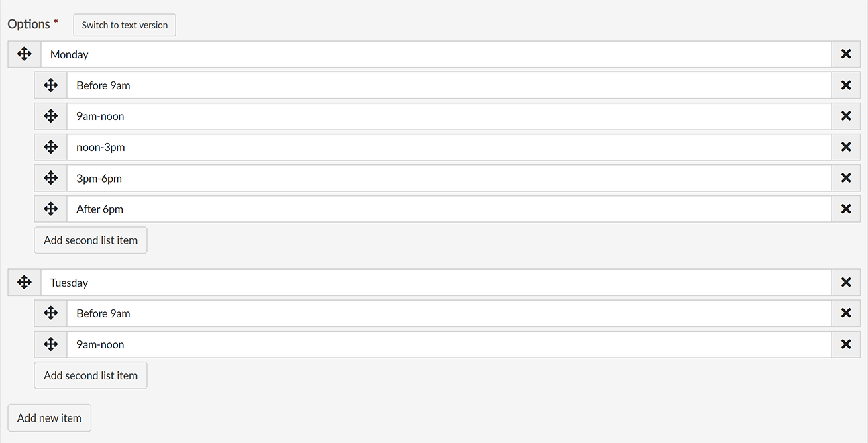This screenshot has width=868, height=443.
Task: Click the drag handle next to Monday
Action: click(x=23, y=54)
